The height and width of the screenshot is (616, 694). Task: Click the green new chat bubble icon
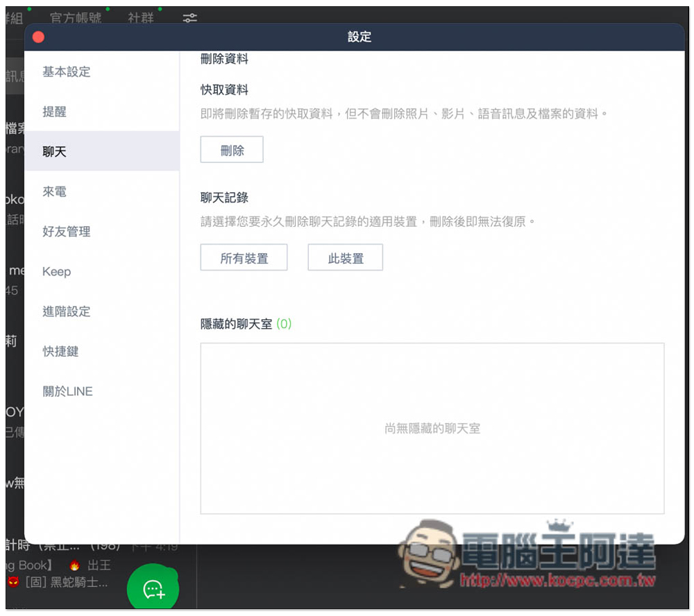tap(153, 589)
